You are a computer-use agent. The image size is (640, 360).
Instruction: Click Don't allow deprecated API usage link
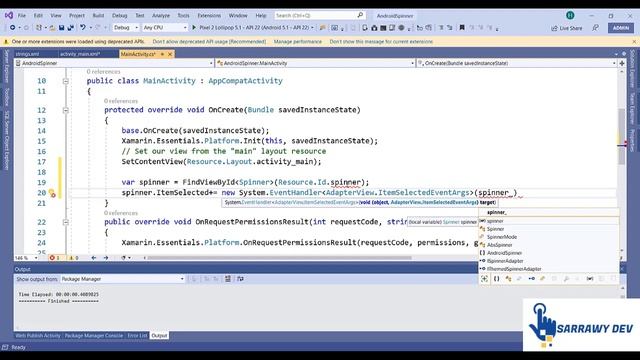[x=209, y=42]
